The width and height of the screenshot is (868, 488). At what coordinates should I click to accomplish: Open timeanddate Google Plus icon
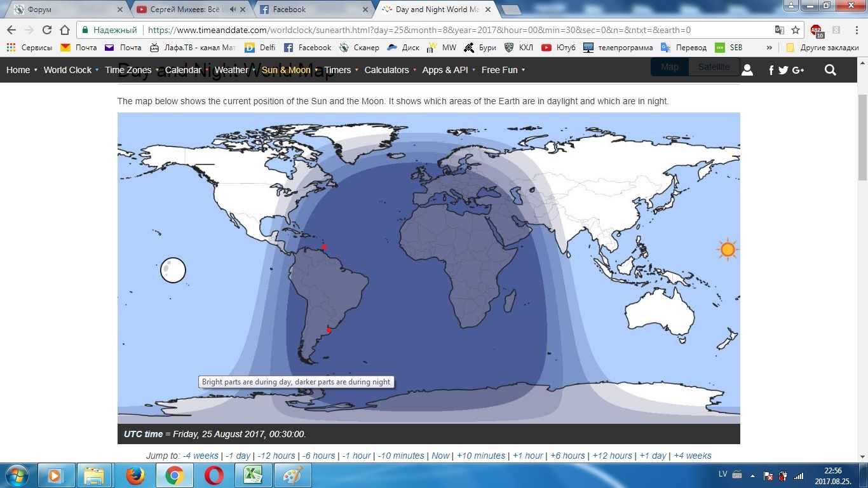798,71
